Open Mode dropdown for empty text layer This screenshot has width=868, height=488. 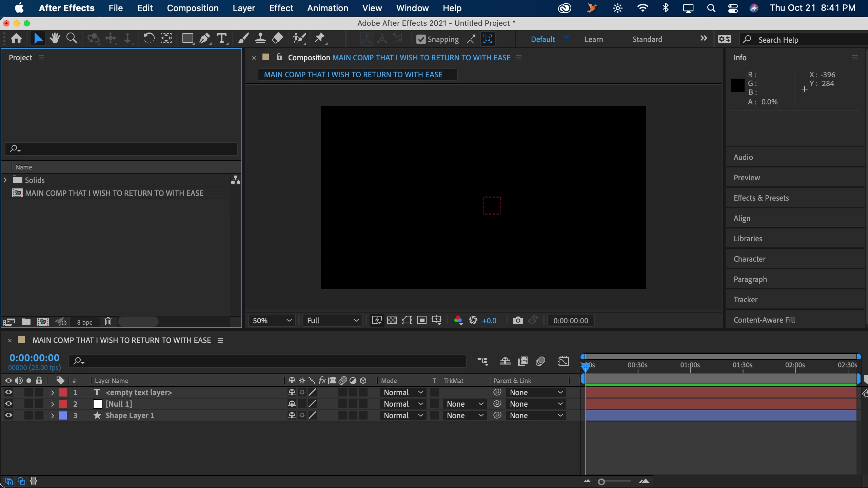coord(403,392)
